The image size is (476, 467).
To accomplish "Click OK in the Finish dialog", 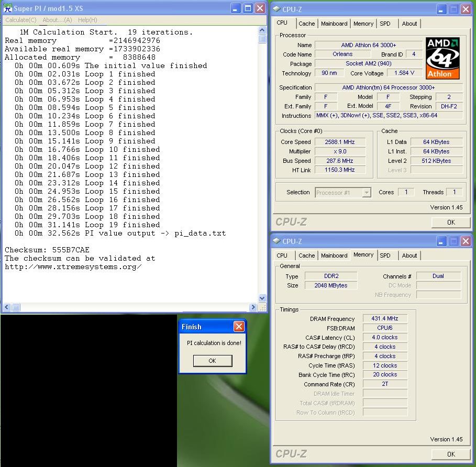I will (213, 361).
